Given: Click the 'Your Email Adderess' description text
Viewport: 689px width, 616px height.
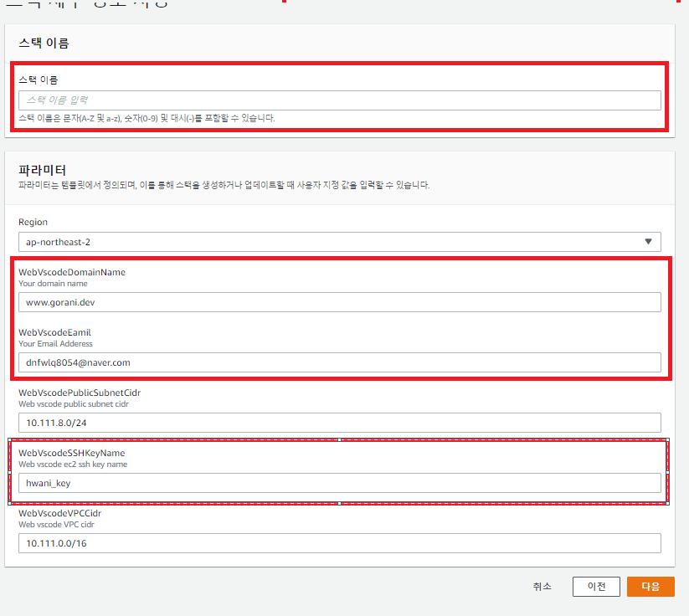Looking at the screenshot, I should point(55,344).
